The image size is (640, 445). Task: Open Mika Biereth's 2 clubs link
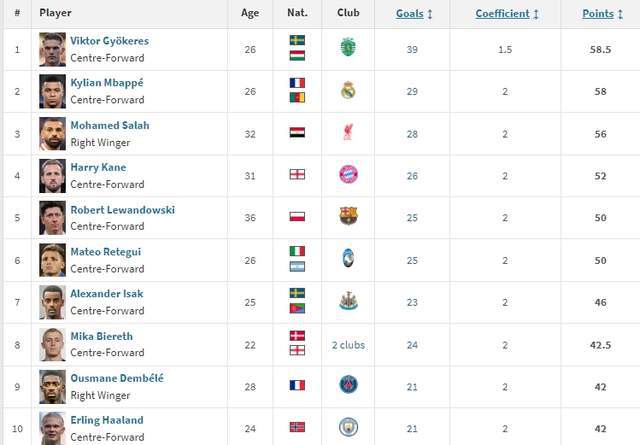point(348,345)
